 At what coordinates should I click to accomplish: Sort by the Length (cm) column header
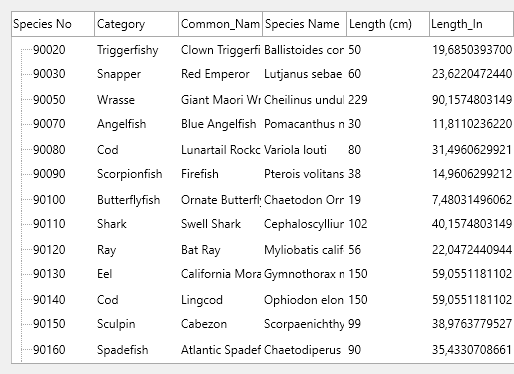[x=388, y=24]
